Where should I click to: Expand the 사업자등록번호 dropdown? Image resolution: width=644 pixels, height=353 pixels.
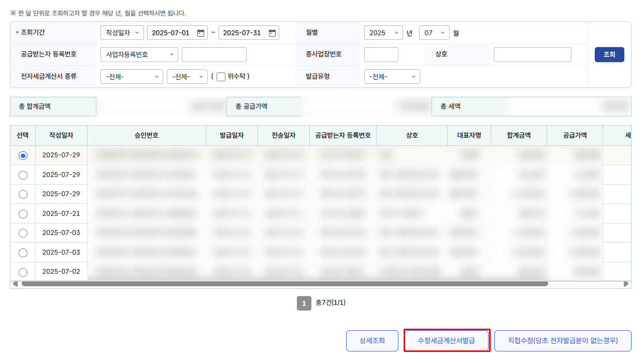pos(139,54)
